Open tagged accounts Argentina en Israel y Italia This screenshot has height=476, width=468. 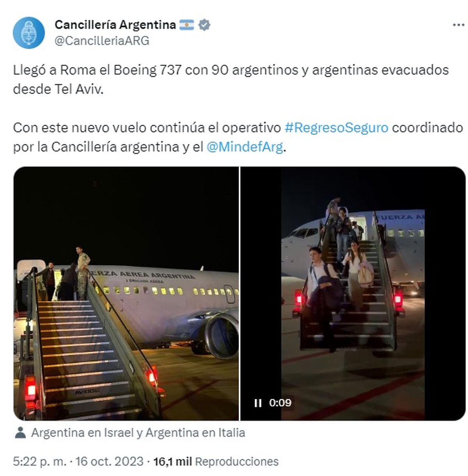point(138,433)
